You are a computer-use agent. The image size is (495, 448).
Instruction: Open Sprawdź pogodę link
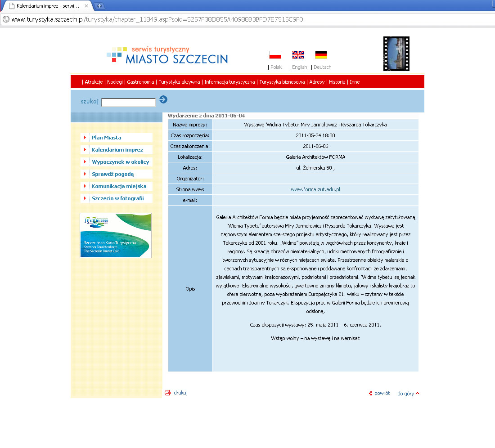pyautogui.click(x=113, y=174)
